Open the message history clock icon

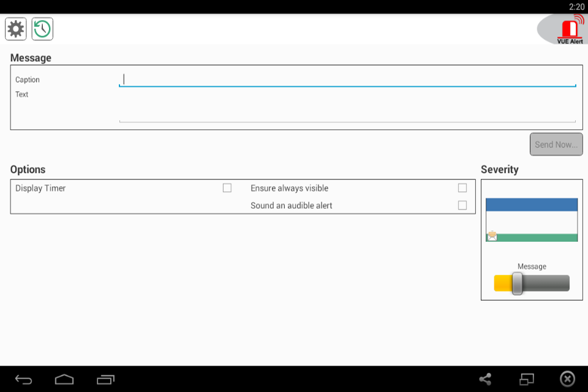tap(42, 29)
